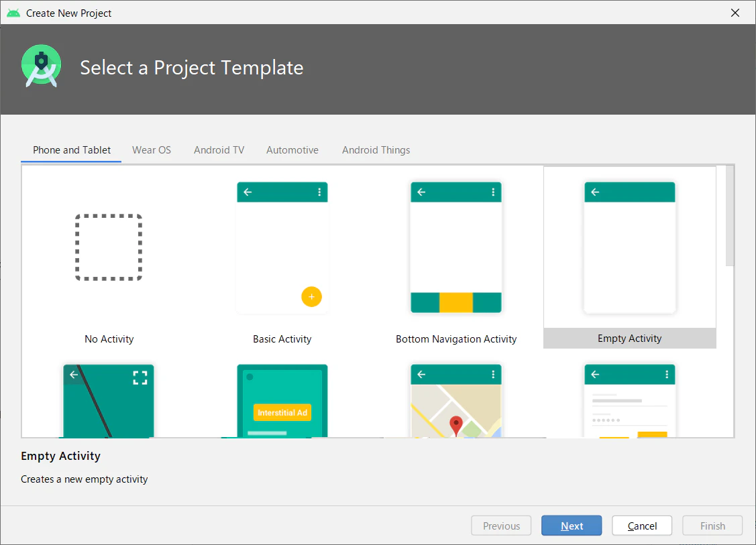Click the Cancel button
The width and height of the screenshot is (756, 545).
click(x=642, y=526)
